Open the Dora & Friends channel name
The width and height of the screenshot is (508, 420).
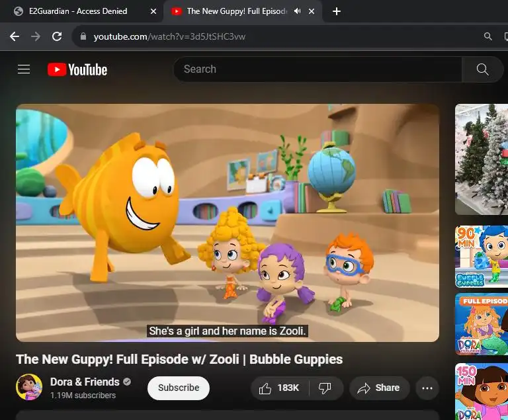tap(85, 382)
